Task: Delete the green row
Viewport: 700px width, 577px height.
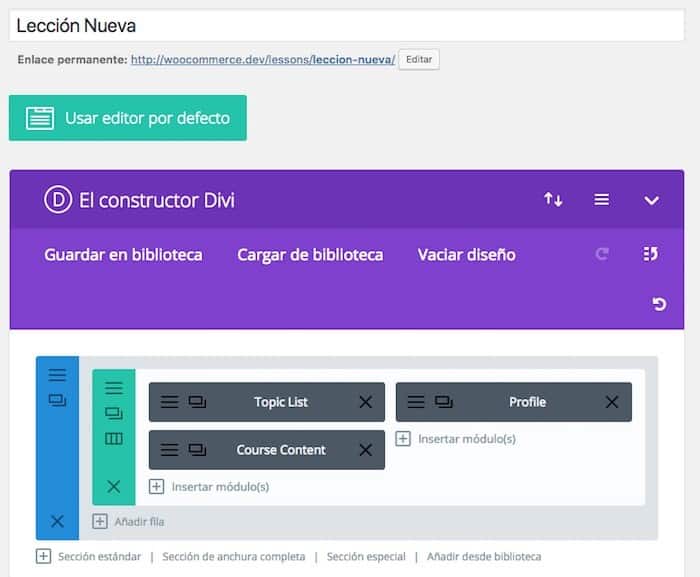Action: [x=114, y=486]
